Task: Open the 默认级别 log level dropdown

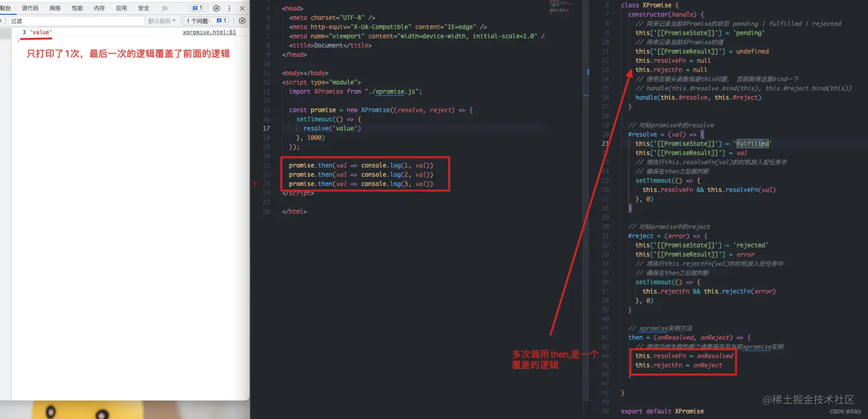Action: pos(162,21)
